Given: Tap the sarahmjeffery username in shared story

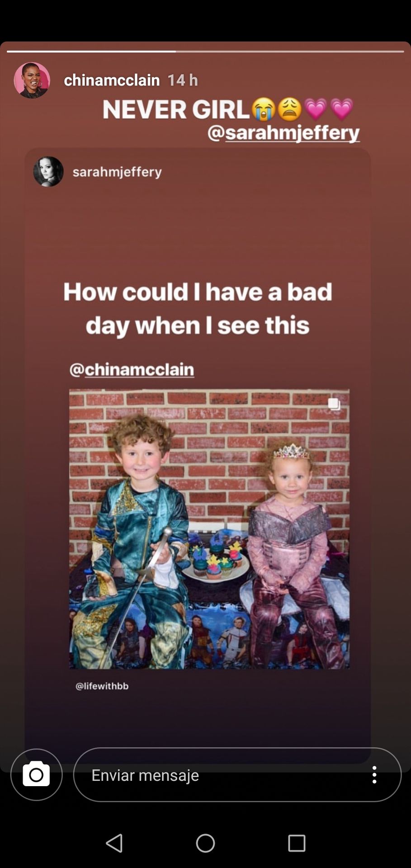Looking at the screenshot, I should pos(117,172).
